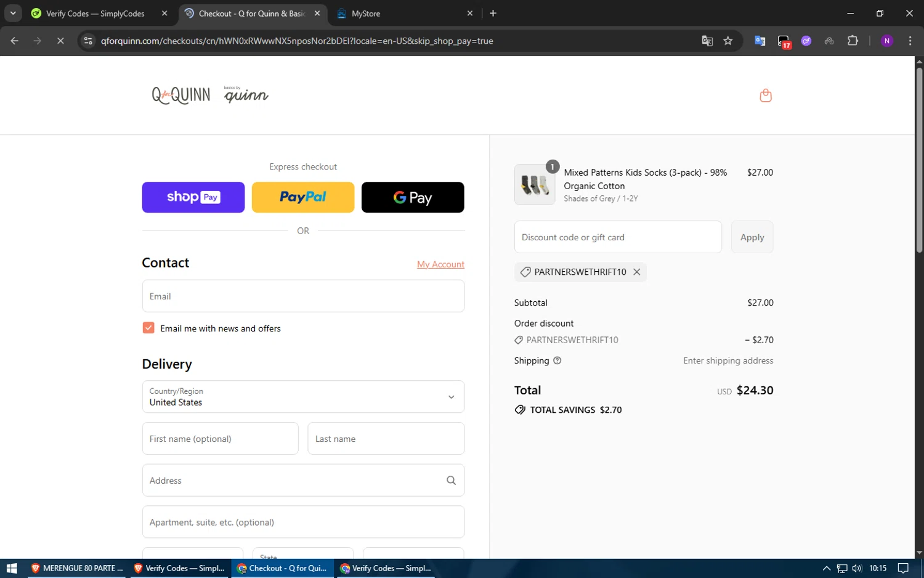924x578 pixels.
Task: Open the network icon in system tray
Action: click(x=842, y=568)
